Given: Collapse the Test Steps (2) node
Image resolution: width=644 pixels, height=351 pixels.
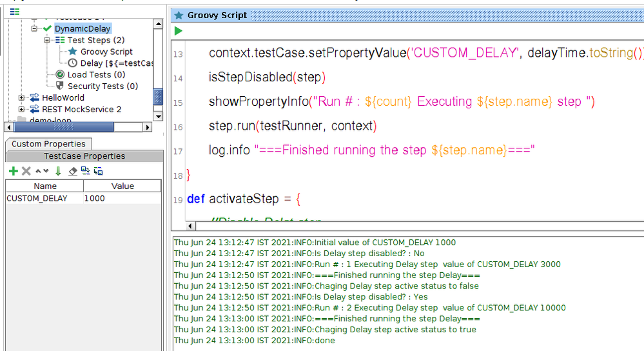Looking at the screenshot, I should tap(48, 40).
